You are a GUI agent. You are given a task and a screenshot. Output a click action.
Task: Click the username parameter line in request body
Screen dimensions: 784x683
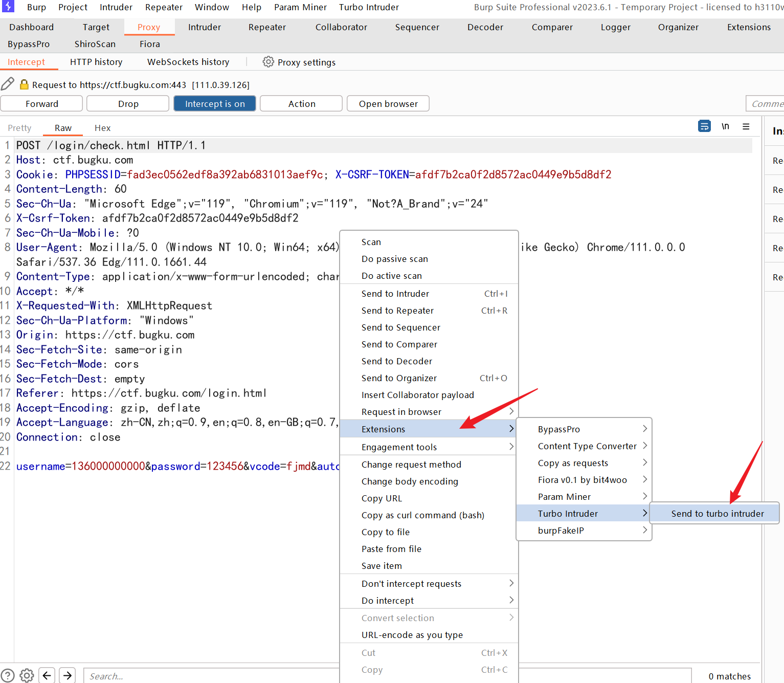[x=178, y=466]
